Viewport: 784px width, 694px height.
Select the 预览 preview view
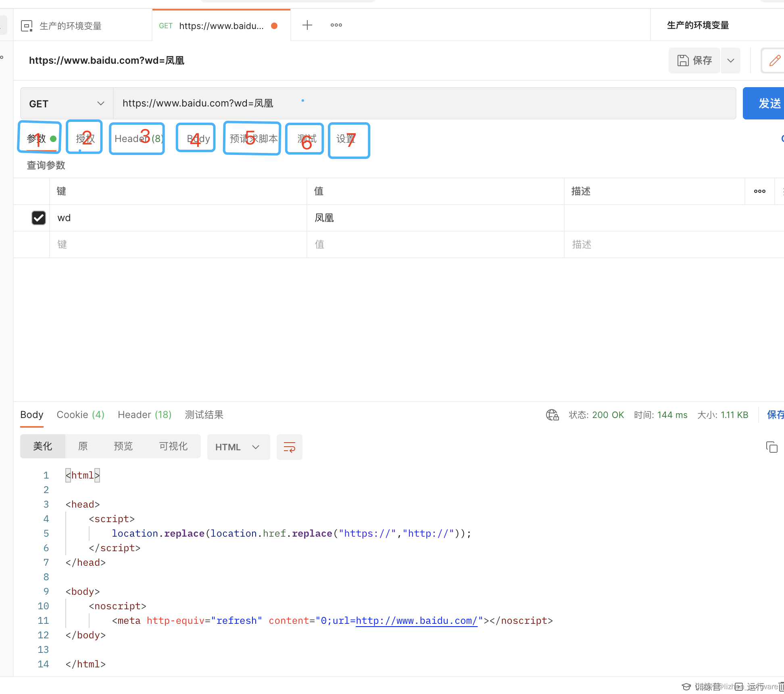(123, 446)
